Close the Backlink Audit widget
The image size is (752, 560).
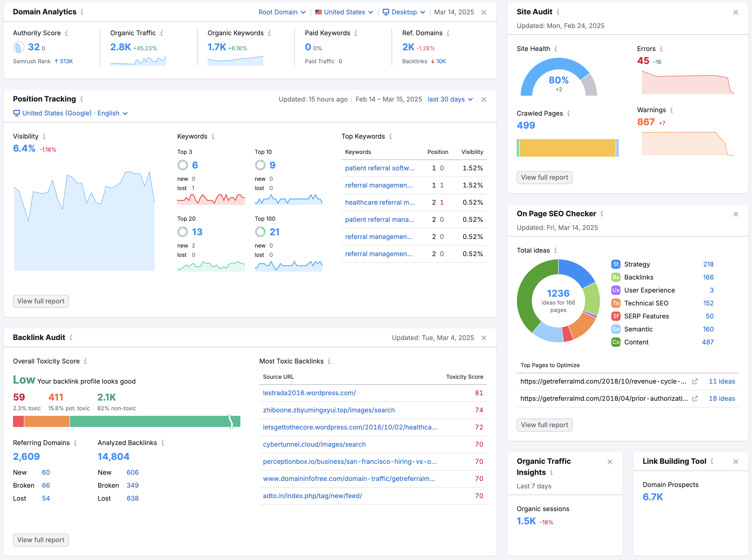pyautogui.click(x=484, y=338)
